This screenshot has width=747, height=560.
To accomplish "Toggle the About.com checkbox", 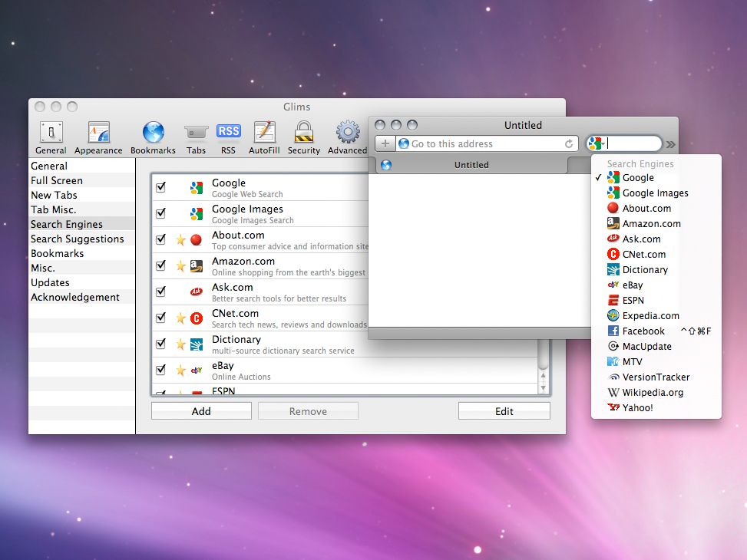I will (x=161, y=239).
